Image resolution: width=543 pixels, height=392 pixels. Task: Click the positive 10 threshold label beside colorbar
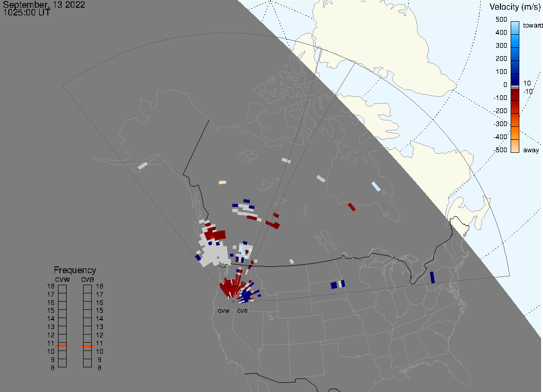click(527, 83)
